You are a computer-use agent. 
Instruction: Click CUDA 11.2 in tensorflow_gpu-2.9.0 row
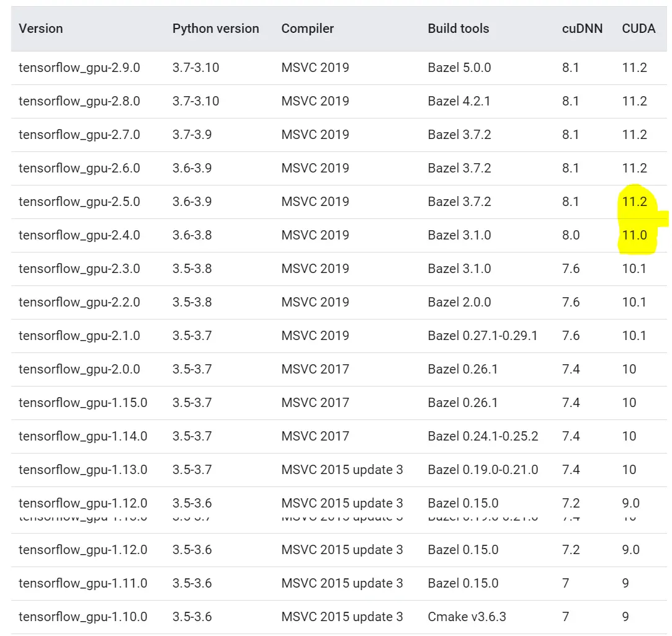tap(635, 68)
